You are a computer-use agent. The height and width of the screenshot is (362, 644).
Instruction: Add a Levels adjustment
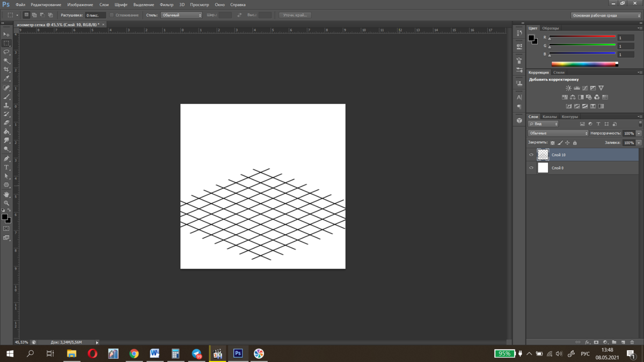pyautogui.click(x=576, y=88)
